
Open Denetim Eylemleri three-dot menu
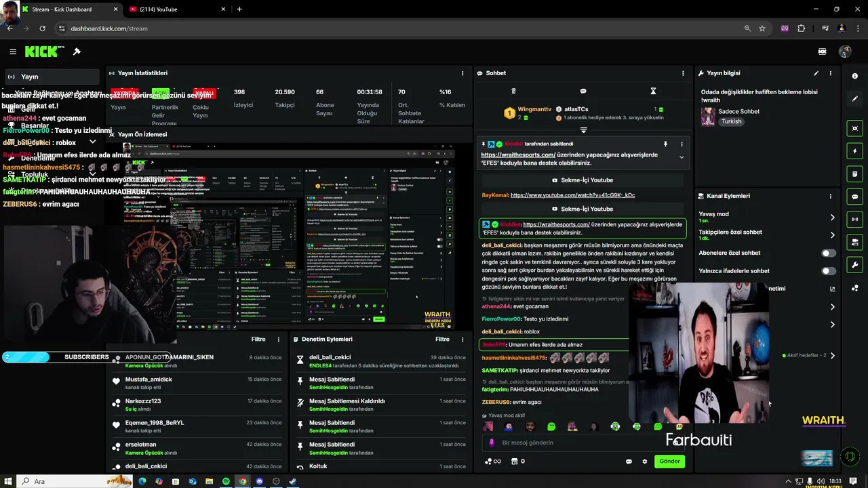[x=462, y=339]
